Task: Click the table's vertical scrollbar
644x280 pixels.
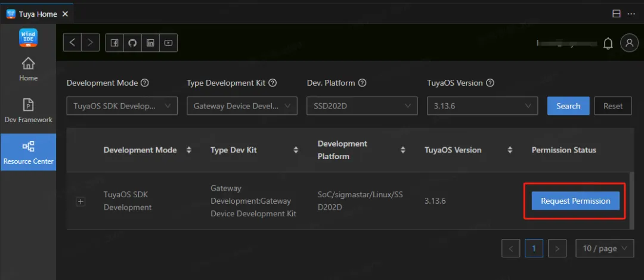Action: click(631, 200)
